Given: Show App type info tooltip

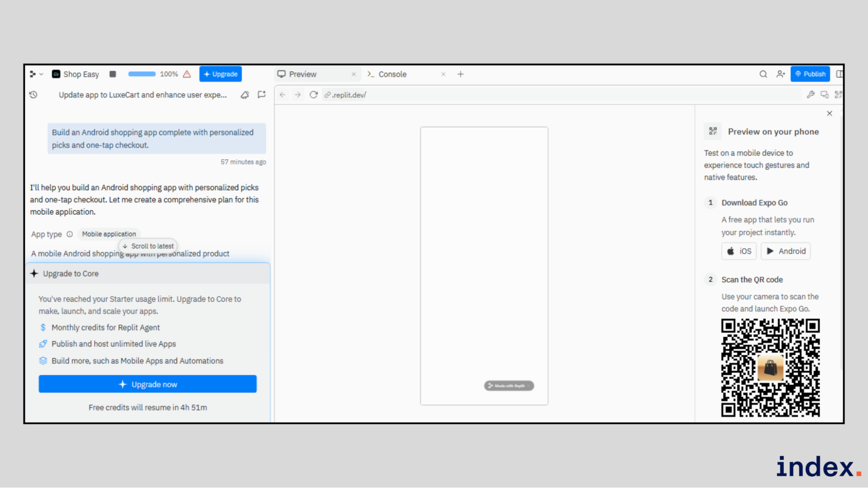Looking at the screenshot, I should [69, 234].
